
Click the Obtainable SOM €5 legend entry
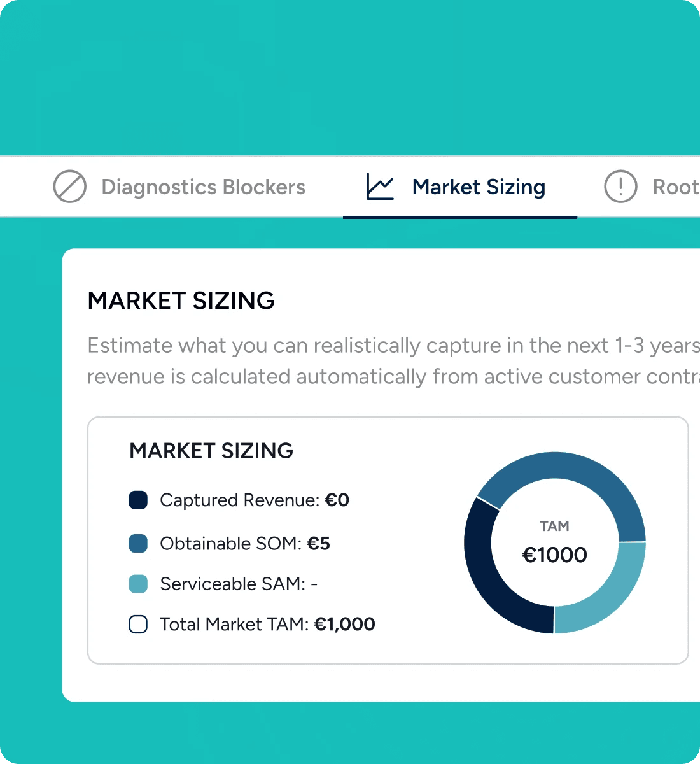[x=230, y=544]
